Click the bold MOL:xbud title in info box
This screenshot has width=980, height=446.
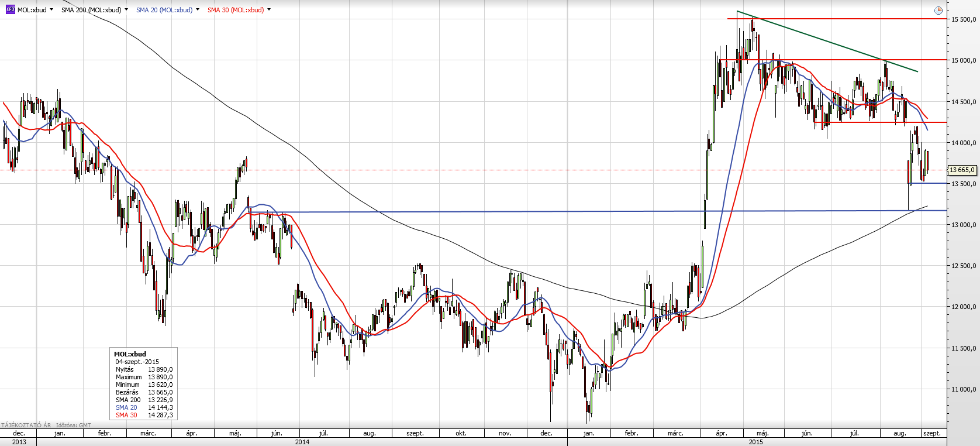tap(130, 354)
